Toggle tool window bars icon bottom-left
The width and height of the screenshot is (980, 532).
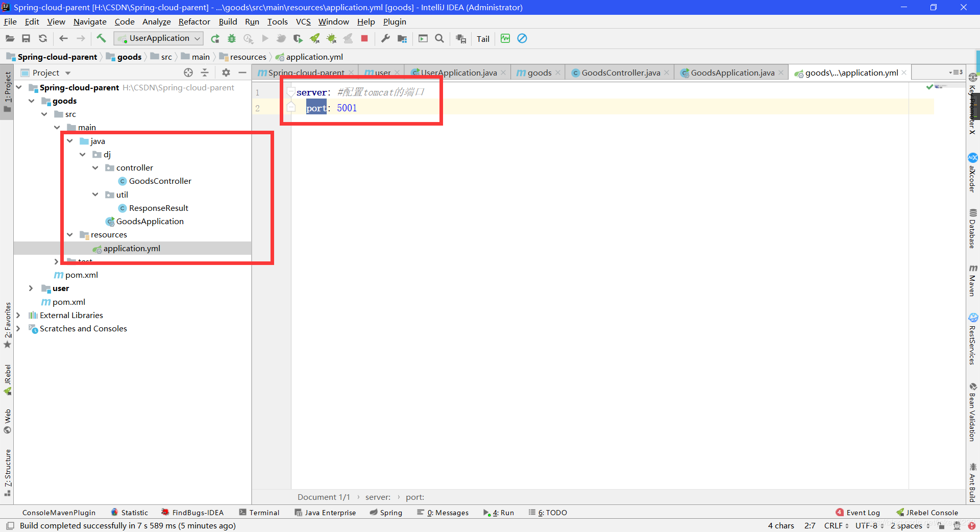[10, 525]
